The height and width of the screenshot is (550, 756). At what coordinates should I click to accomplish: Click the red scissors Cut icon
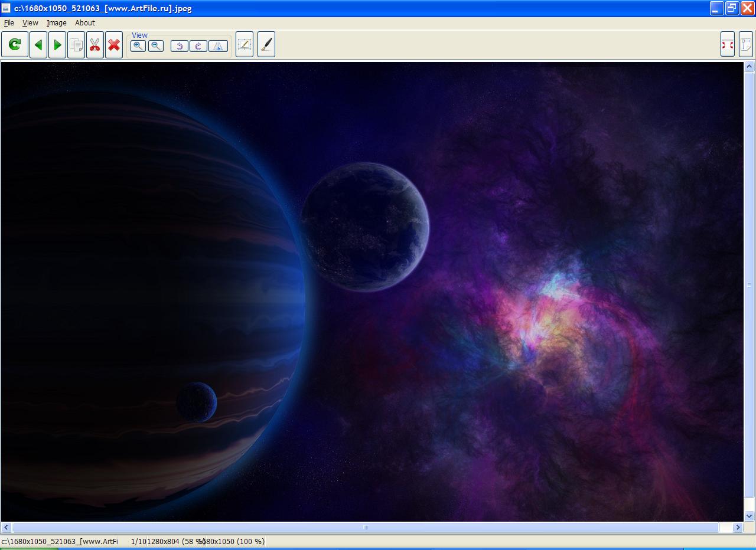point(95,45)
